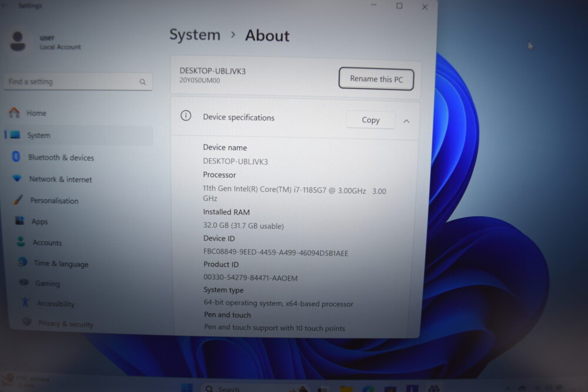Click the Accounts person icon
The image size is (588, 392).
[21, 242]
